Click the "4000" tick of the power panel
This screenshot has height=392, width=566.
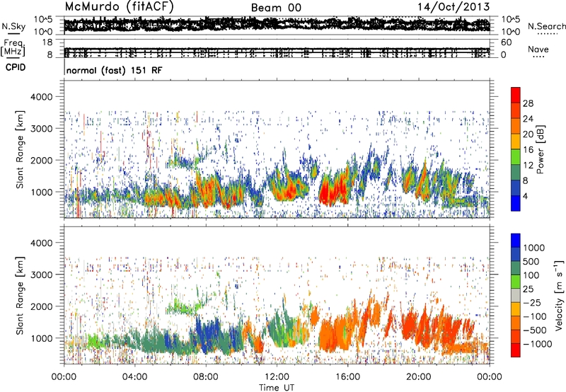41,97
